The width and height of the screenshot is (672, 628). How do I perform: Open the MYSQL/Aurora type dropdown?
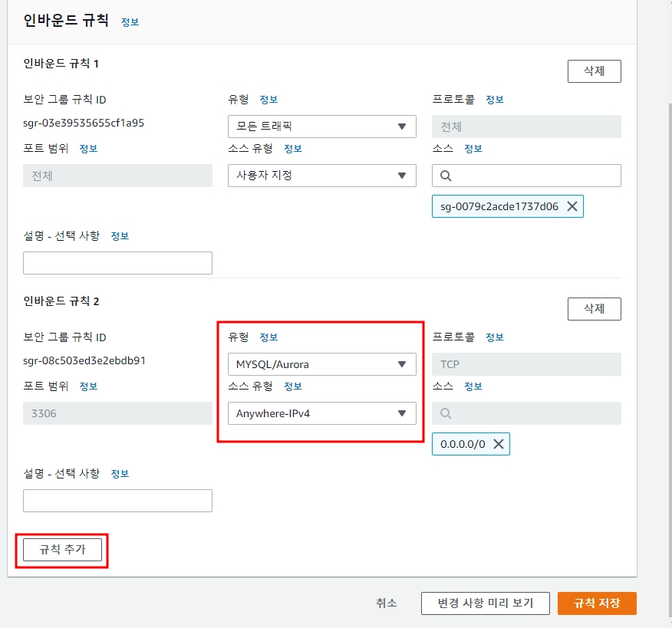[322, 364]
